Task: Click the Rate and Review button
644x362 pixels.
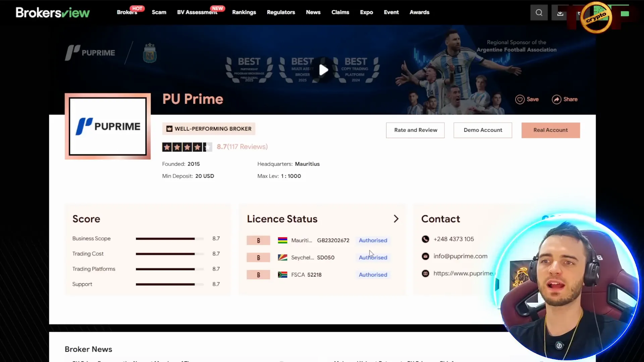Action: click(415, 130)
